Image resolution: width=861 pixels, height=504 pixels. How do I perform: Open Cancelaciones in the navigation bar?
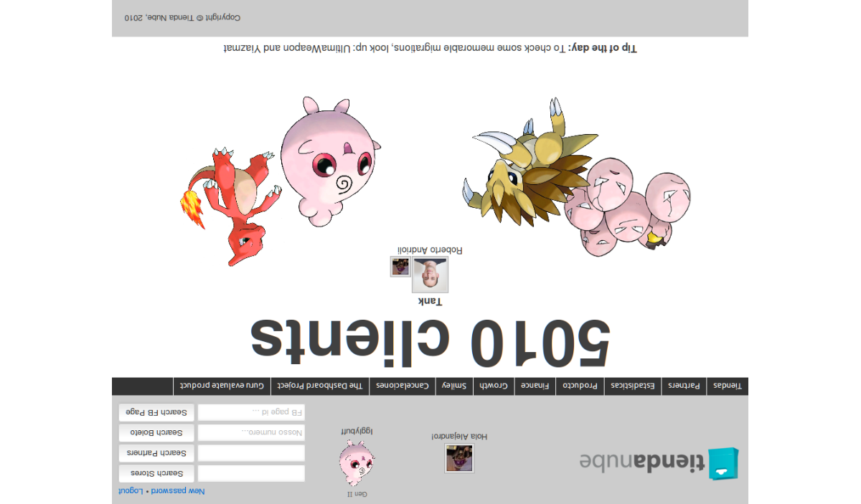403,386
